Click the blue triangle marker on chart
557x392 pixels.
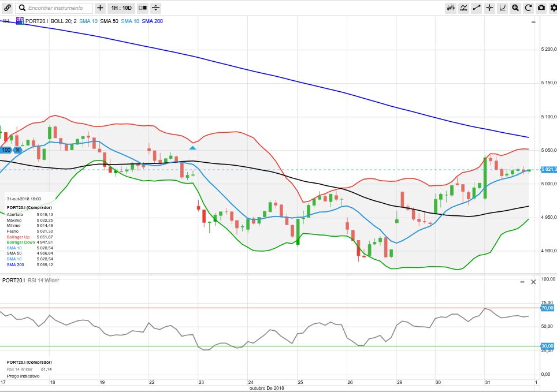[192, 148]
